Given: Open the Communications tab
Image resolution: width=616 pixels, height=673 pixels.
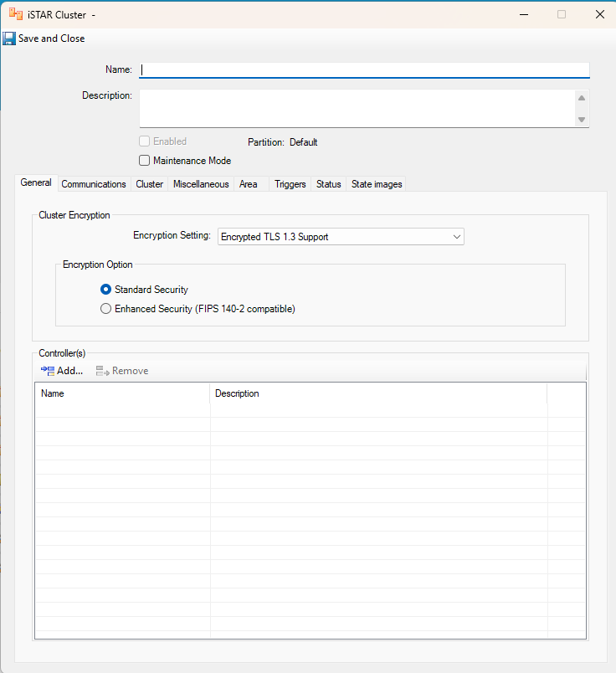Looking at the screenshot, I should [94, 184].
